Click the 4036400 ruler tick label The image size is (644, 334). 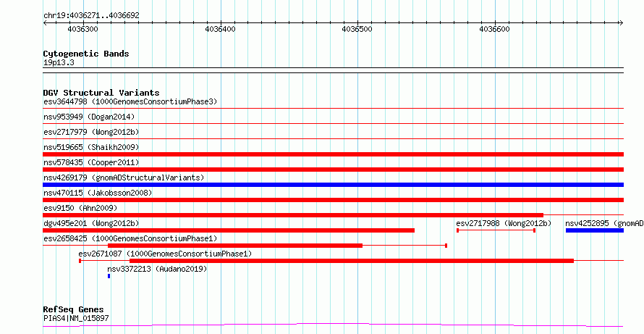220,30
